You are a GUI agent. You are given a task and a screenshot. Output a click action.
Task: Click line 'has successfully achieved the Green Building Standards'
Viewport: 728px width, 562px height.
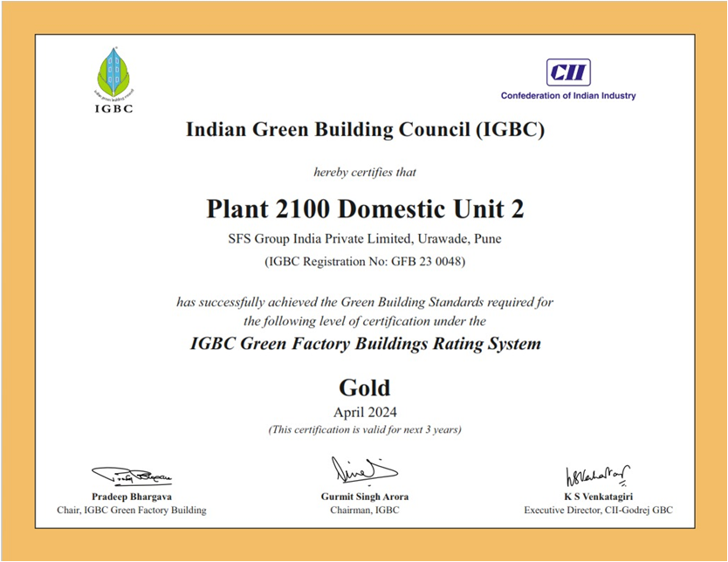click(365, 302)
